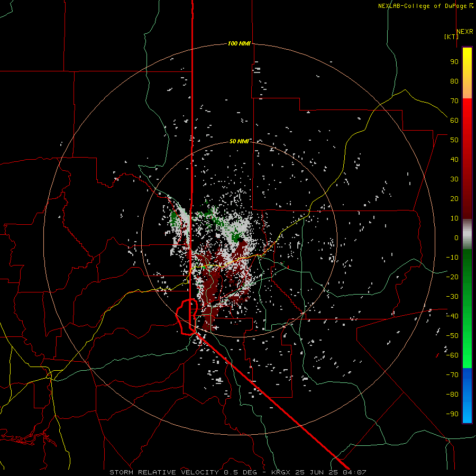Click the gray zero-velocity segment of the color bar
Image resolution: width=476 pixels, height=476 pixels.
[x=467, y=234]
